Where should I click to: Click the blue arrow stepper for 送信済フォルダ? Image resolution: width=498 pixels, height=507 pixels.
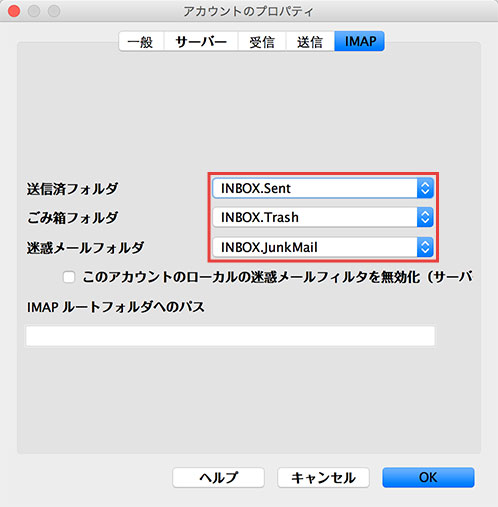point(425,188)
